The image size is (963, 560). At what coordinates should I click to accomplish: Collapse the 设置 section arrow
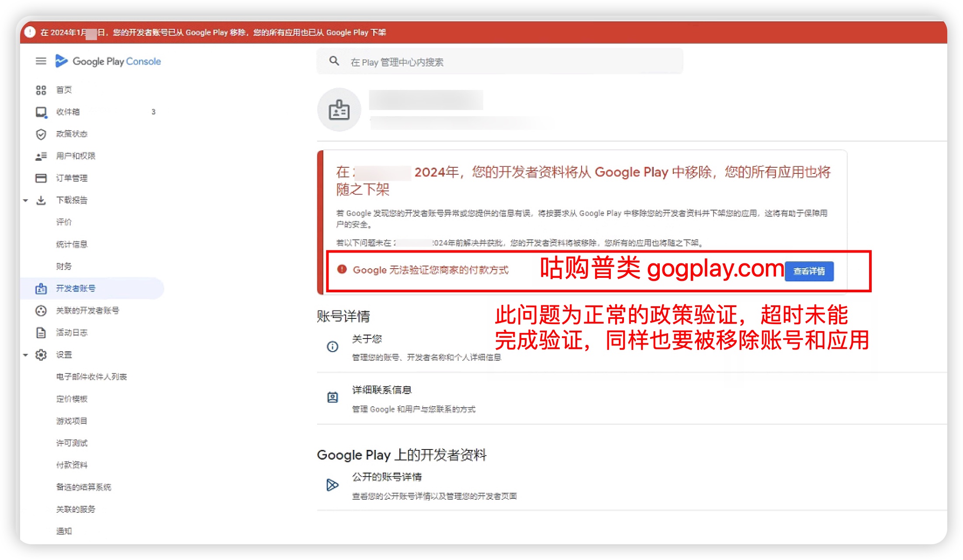(x=25, y=355)
